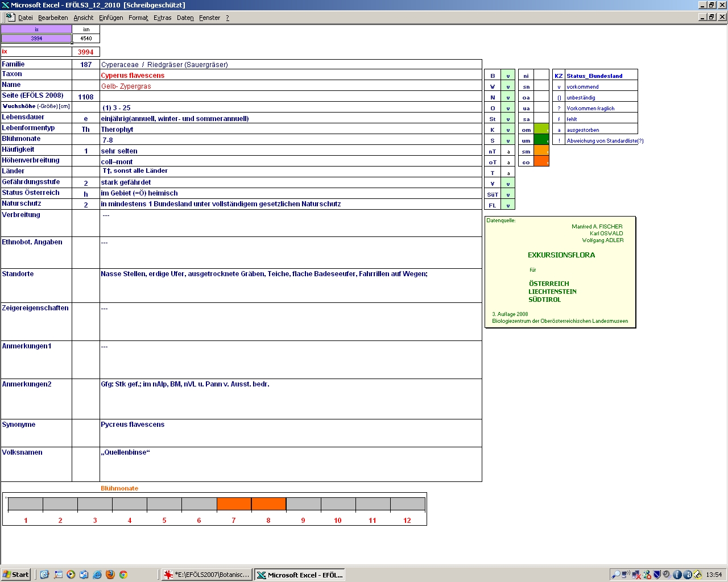
Task: Click the Excel workbook icon beside Datei
Action: [x=10, y=17]
